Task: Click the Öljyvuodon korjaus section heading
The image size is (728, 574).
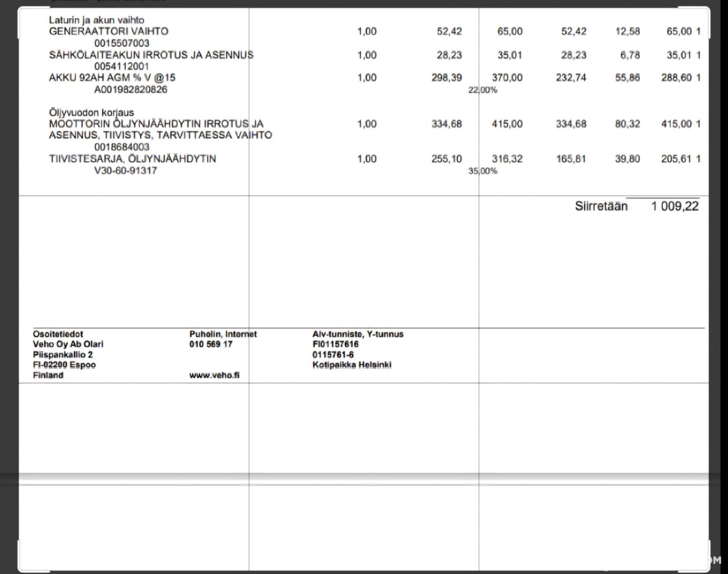Action: click(x=91, y=112)
